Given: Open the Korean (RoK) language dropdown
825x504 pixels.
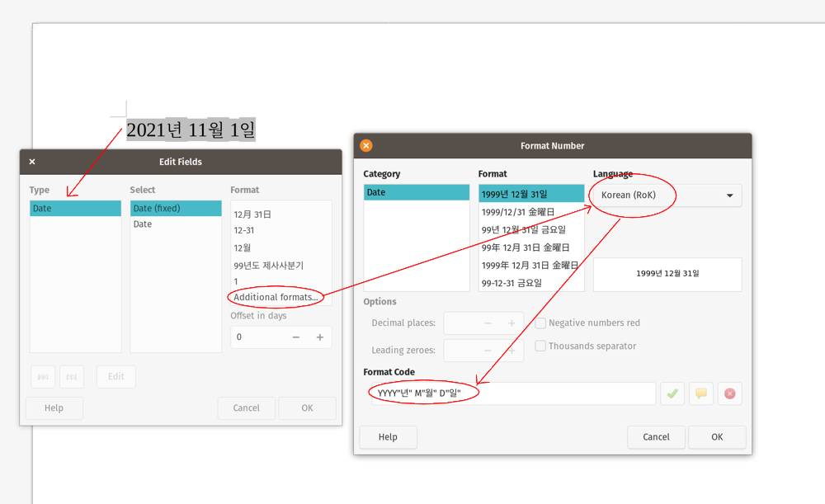Looking at the screenshot, I should coord(667,195).
